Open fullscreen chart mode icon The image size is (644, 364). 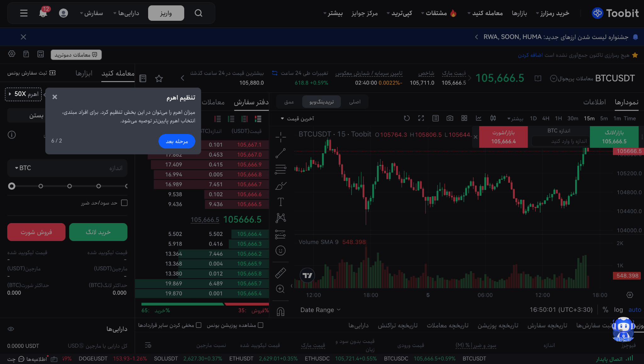coord(421,118)
